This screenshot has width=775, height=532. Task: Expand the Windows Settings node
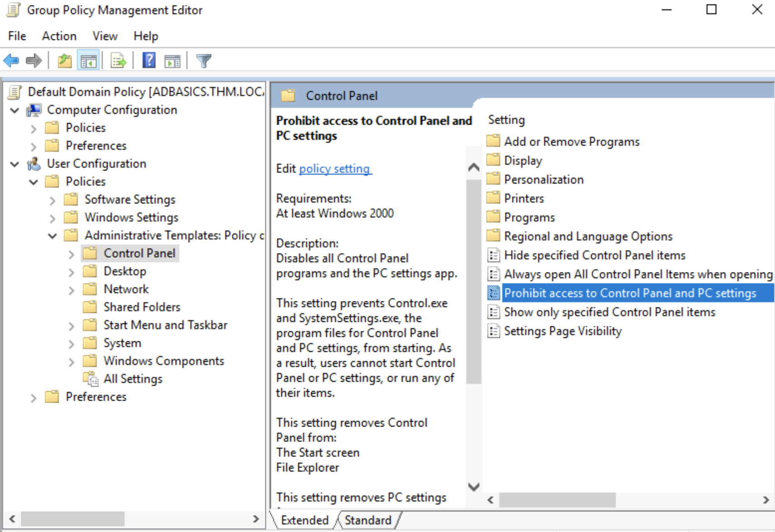[53, 218]
